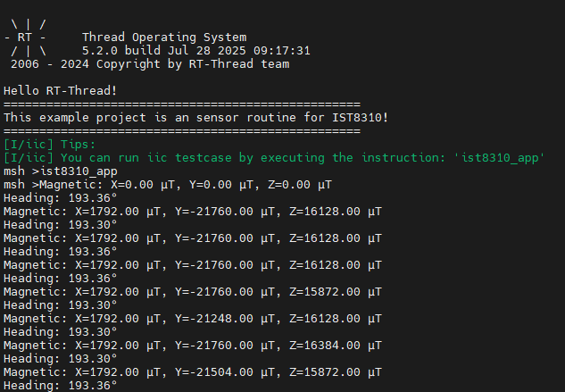The image size is (565, 392).
Task: Click the IST8310 sensor routine description line
Action: (195, 118)
